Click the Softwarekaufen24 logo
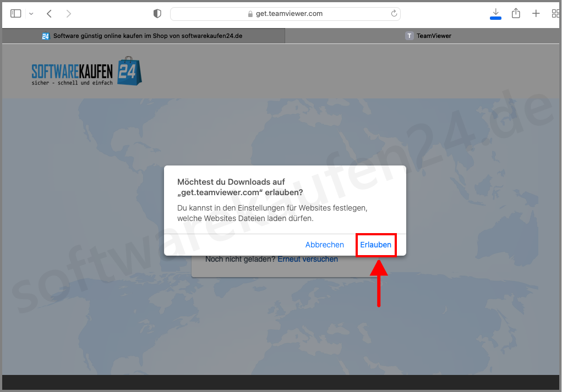The width and height of the screenshot is (562, 392). (87, 71)
